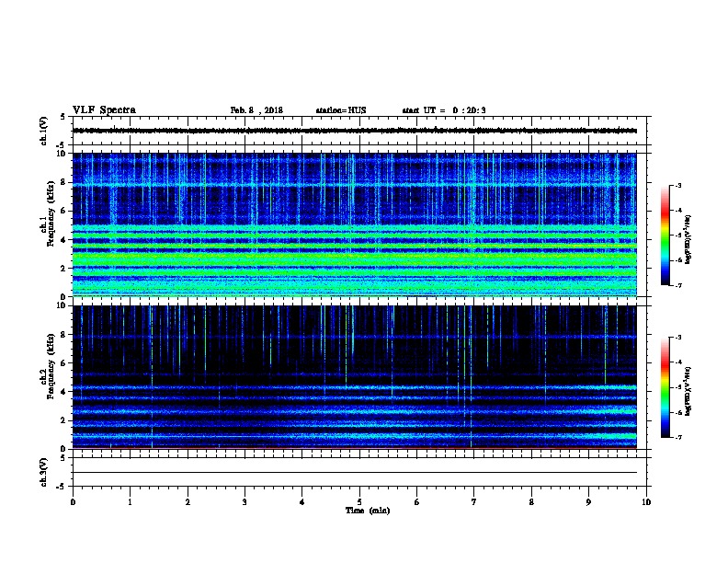Click the ch.1 colorbar log(PSD) units label
728x563 pixels.
[688, 239]
